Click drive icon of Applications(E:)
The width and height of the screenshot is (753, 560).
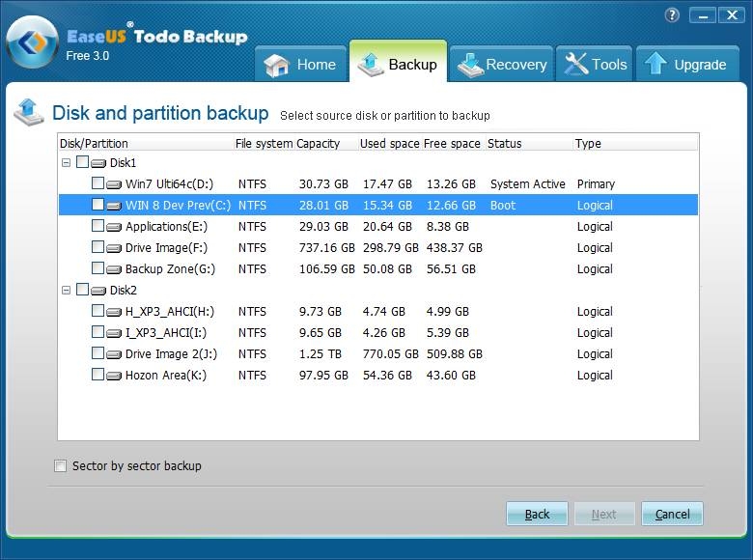[x=114, y=227]
